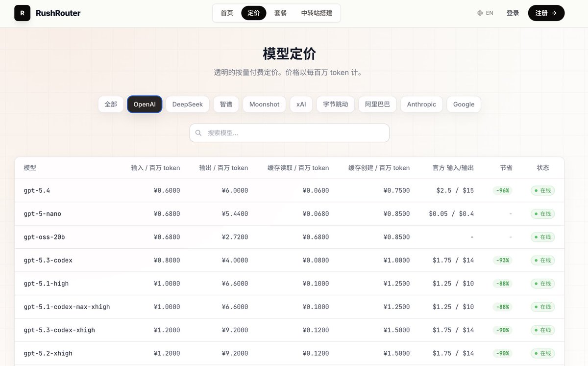Click the -93% savings badge for gpt-5.3-codex
The image size is (588, 366).
[503, 261]
